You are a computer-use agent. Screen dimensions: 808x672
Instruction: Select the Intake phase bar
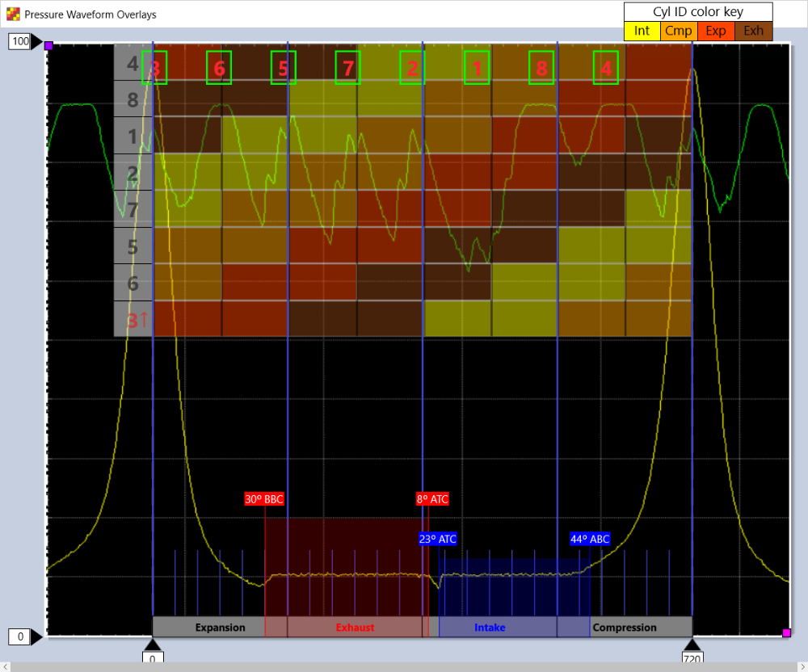click(490, 628)
